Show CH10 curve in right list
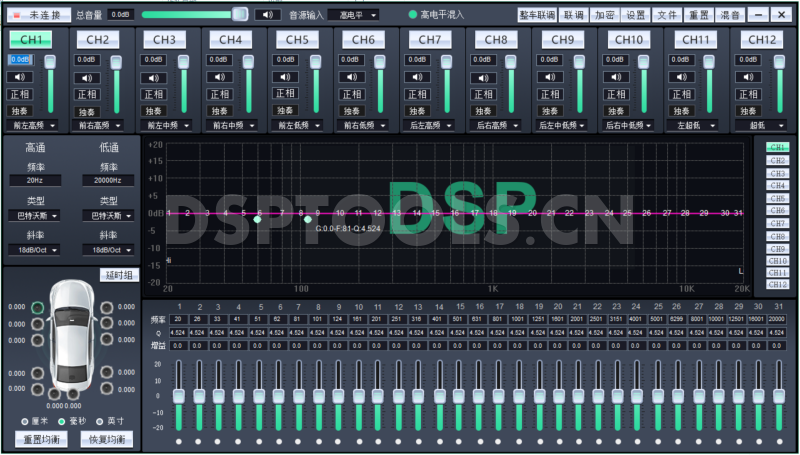 point(777,261)
